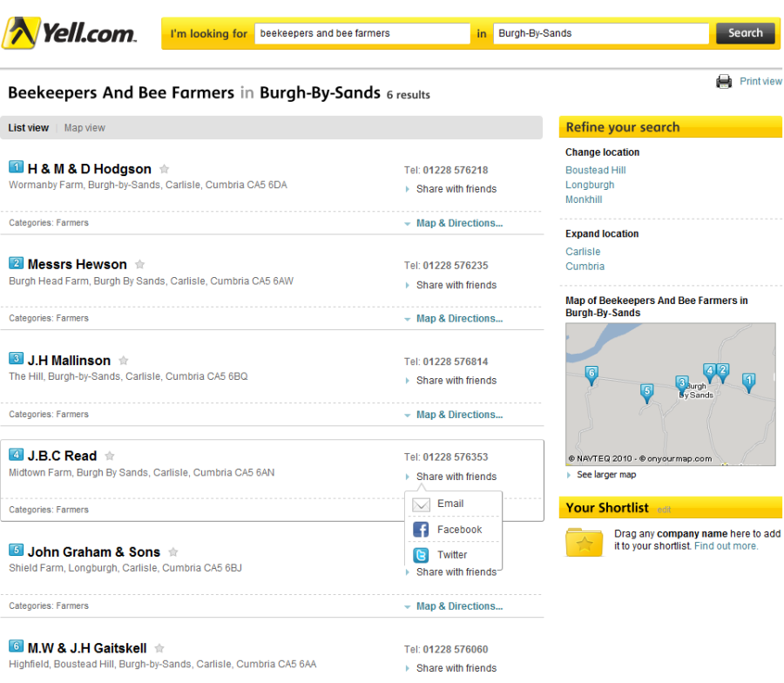
Task: Click telephone number 01228 576218
Action: 456,170
